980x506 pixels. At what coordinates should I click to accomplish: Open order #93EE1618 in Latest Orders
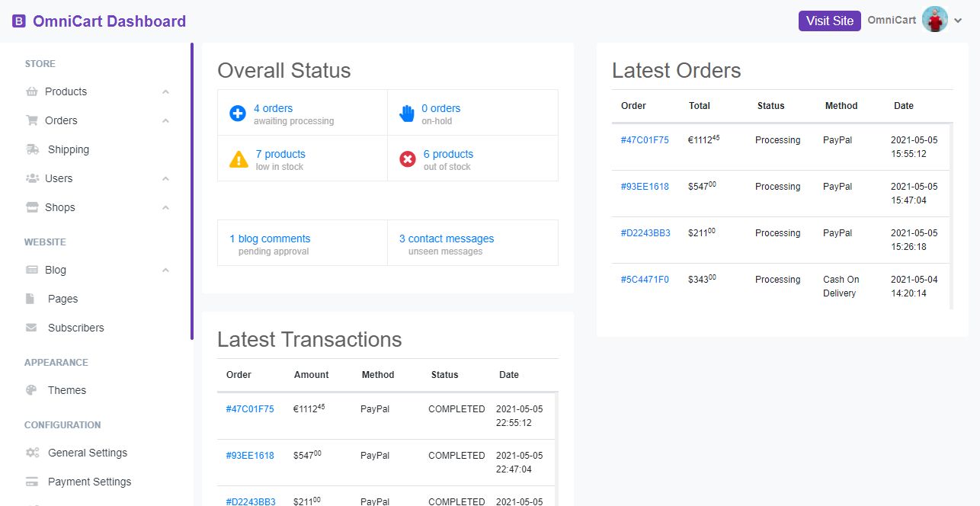[645, 187]
